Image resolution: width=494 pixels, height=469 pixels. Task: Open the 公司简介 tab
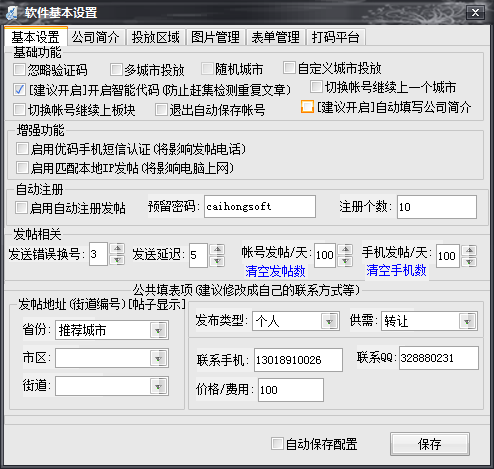(x=96, y=37)
